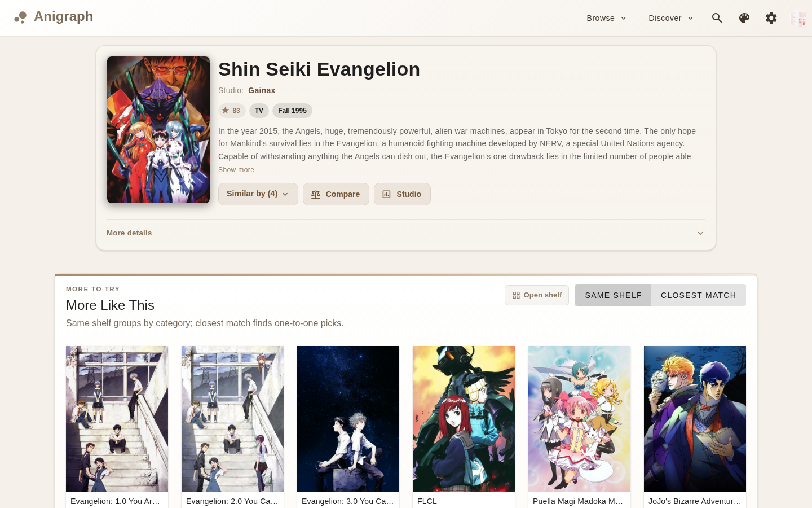This screenshot has height=508, width=812.
Task: Open the Discover menu
Action: (x=671, y=18)
